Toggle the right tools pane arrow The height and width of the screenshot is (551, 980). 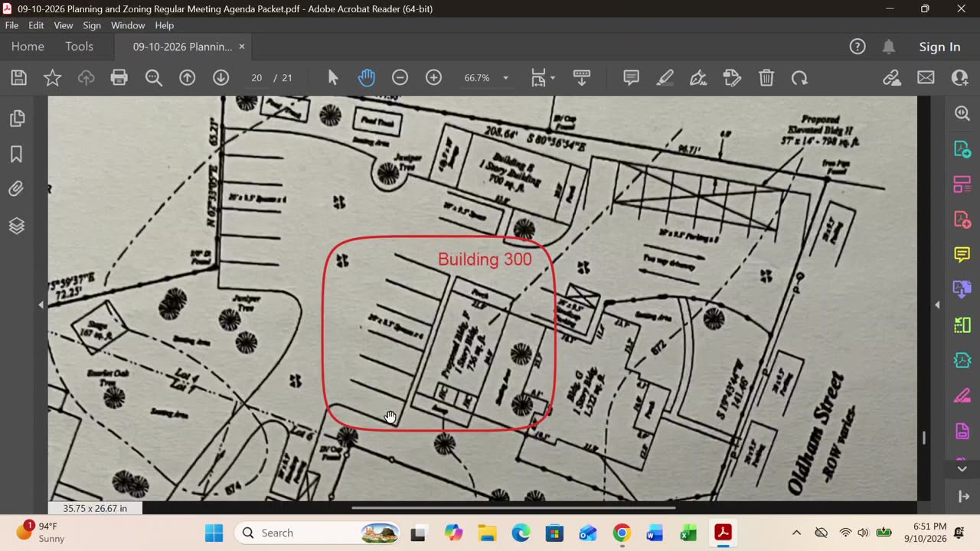tap(937, 305)
